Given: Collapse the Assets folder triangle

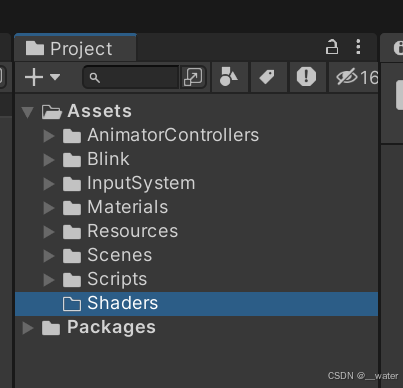Looking at the screenshot, I should tap(28, 112).
